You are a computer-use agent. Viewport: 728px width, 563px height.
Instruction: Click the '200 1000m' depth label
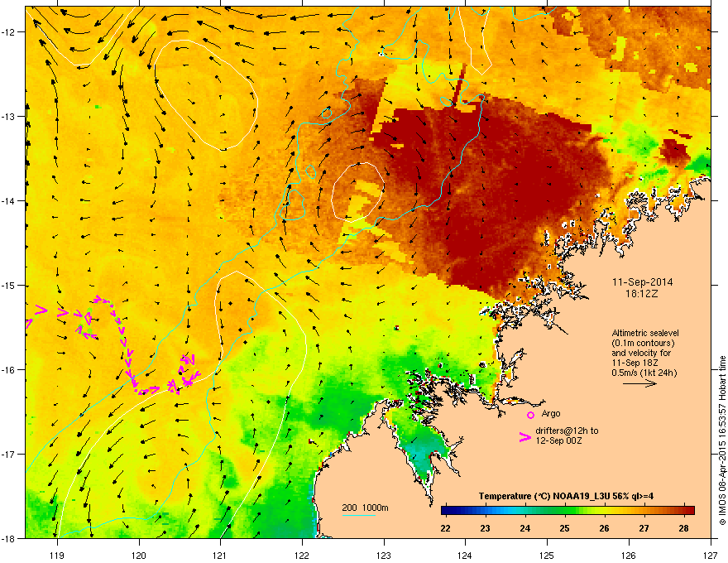(366, 508)
